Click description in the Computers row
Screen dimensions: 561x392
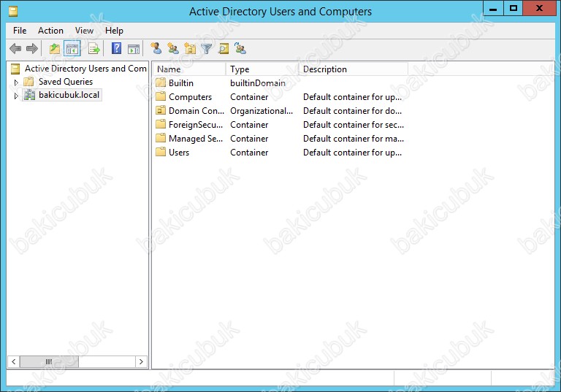tap(352, 97)
